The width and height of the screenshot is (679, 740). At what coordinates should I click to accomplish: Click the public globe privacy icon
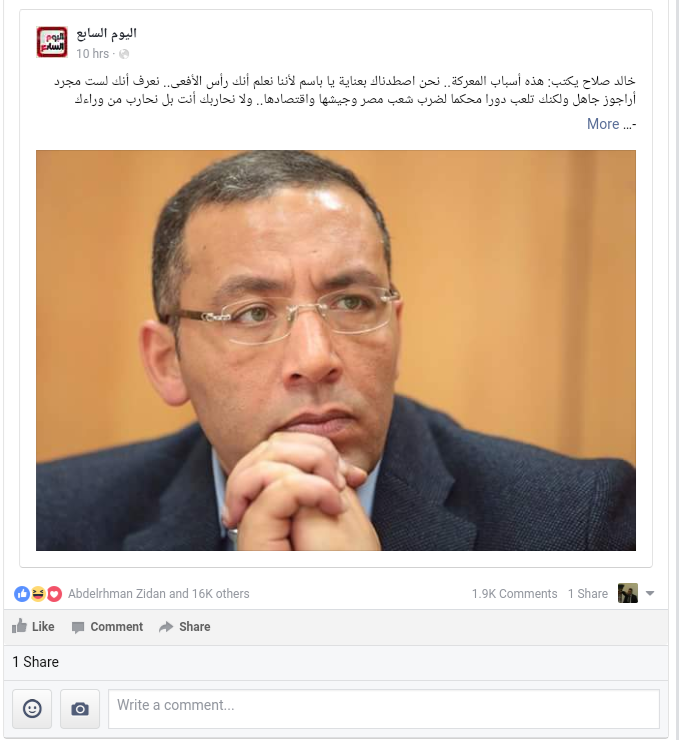click(x=124, y=54)
